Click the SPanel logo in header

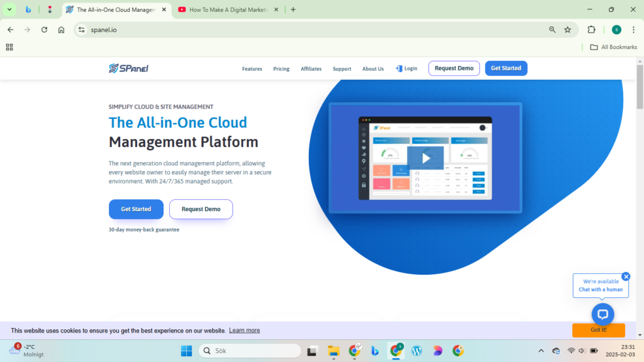click(128, 68)
